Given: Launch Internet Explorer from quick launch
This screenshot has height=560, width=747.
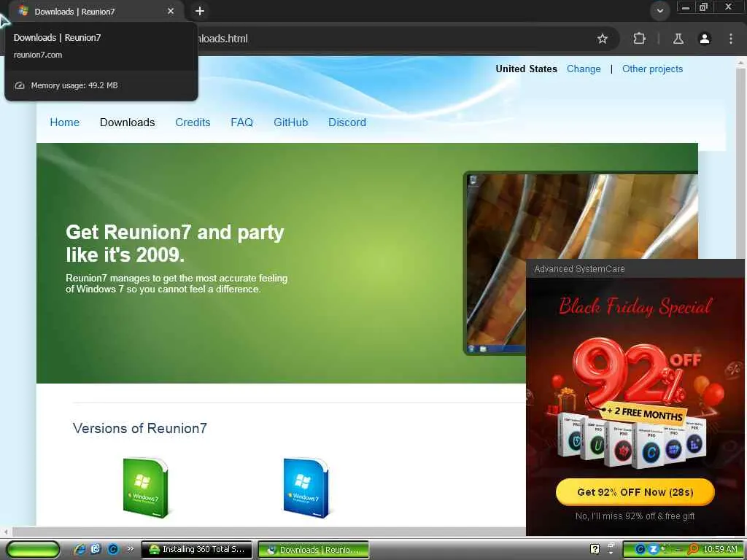Looking at the screenshot, I should tap(80, 550).
